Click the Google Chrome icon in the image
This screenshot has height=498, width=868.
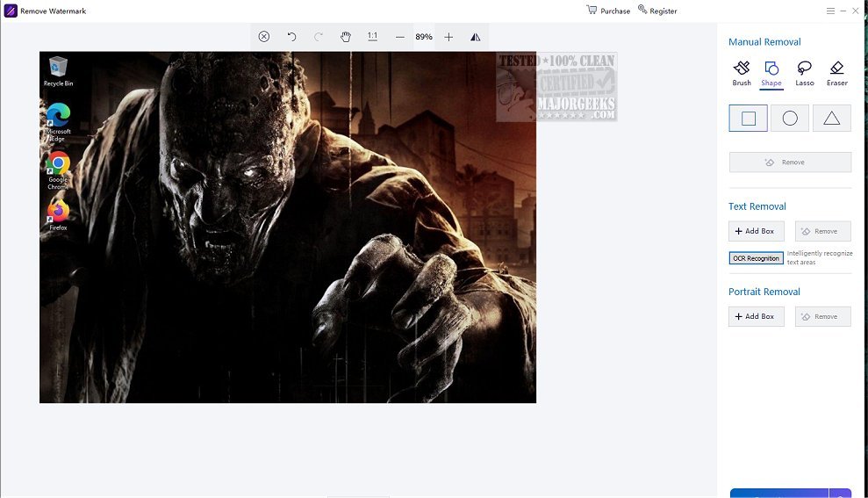(x=58, y=170)
